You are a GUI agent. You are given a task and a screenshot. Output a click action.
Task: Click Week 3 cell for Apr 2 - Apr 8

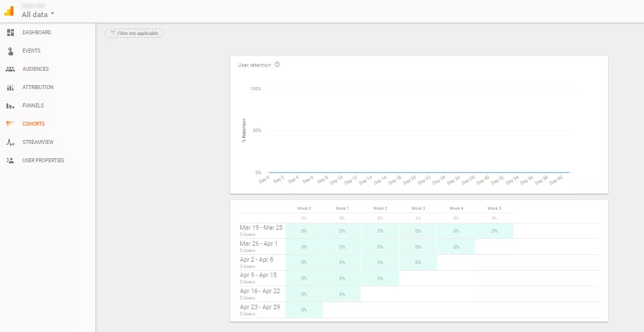[x=418, y=262]
